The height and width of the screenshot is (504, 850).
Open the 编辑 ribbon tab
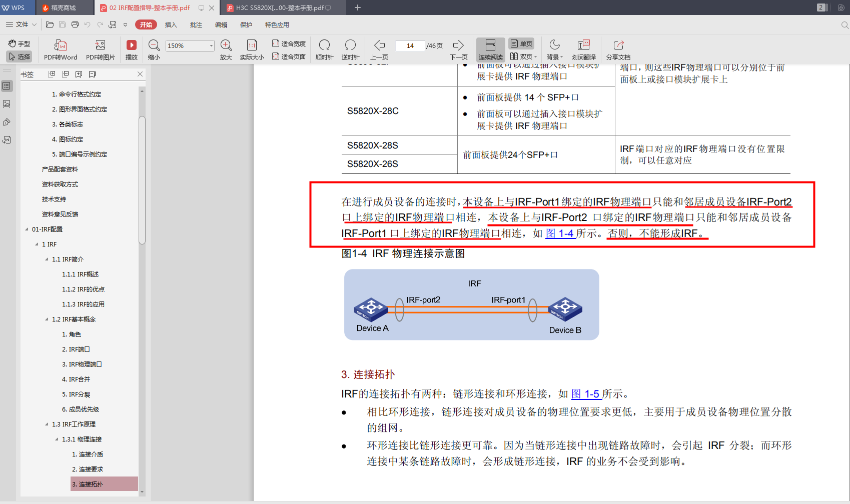click(221, 24)
